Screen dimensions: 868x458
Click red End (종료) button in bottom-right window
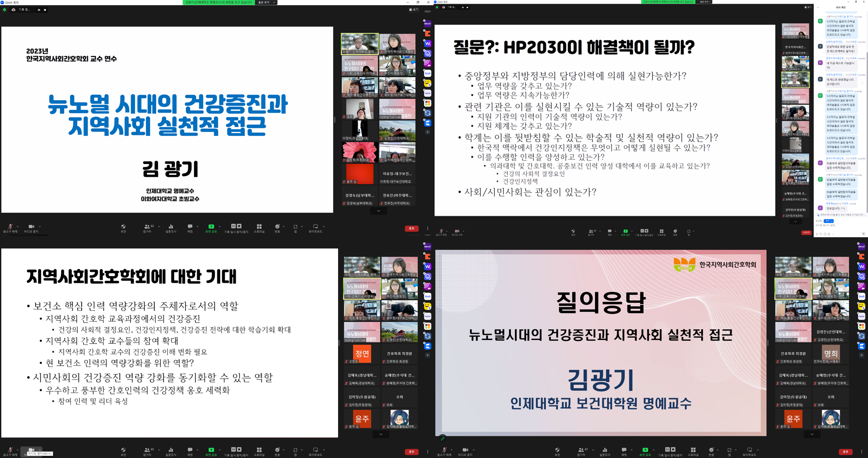tap(845, 452)
